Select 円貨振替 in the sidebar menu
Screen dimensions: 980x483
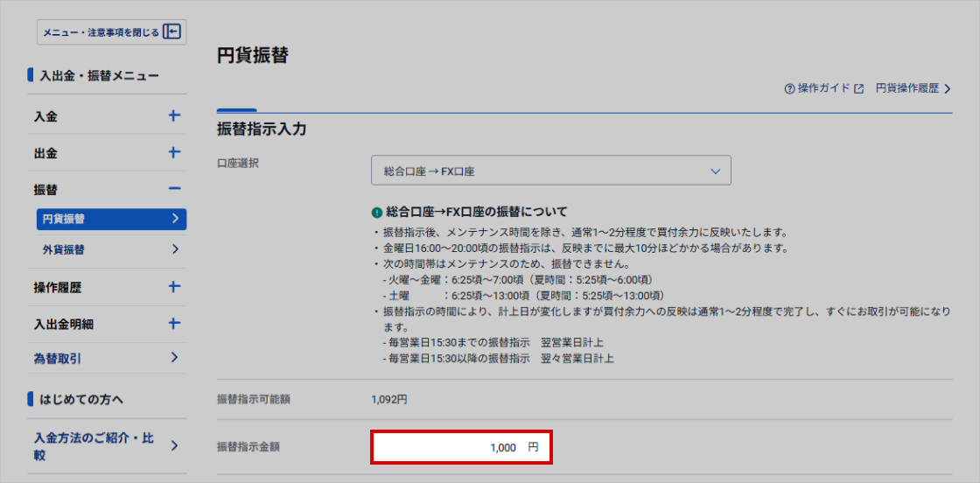tap(111, 219)
